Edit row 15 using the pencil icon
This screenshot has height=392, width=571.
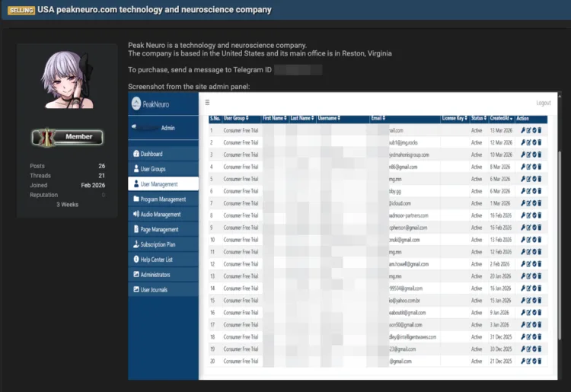[529, 300]
